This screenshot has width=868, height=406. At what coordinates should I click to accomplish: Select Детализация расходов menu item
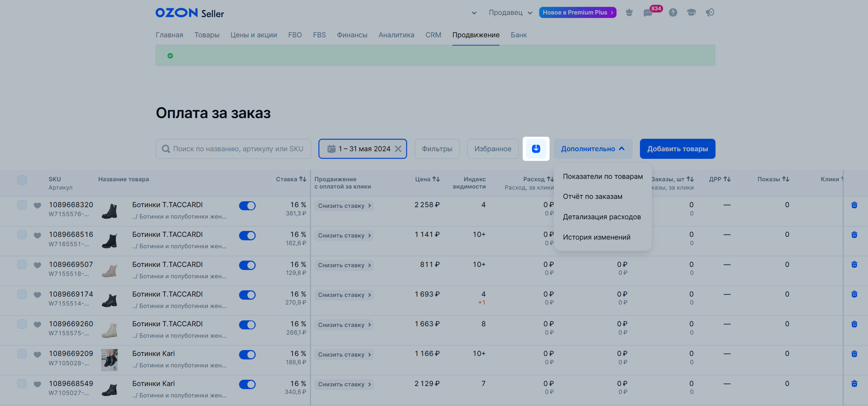(x=603, y=217)
